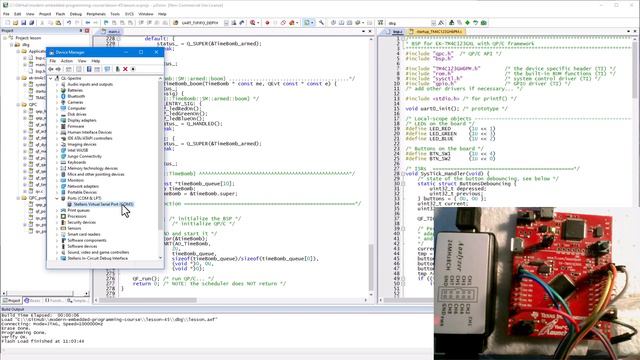Click the green diamond Manage Run-Time Environment icon

click(x=467, y=23)
